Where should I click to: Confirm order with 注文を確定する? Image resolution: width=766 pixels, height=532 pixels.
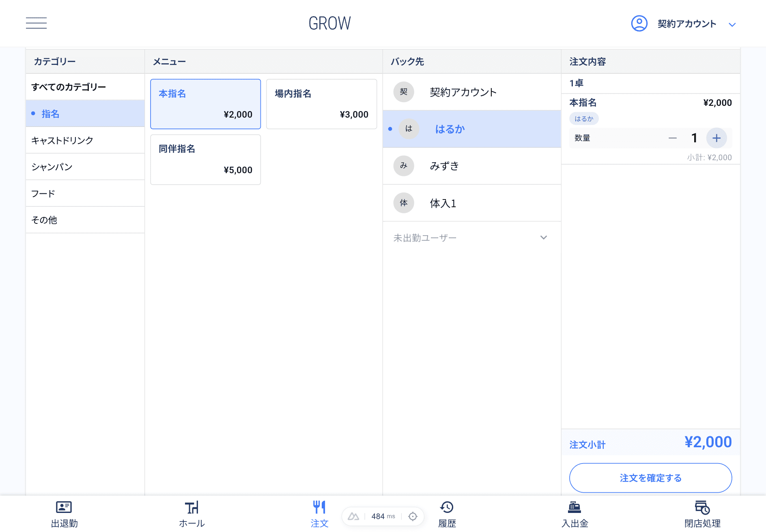click(x=650, y=478)
